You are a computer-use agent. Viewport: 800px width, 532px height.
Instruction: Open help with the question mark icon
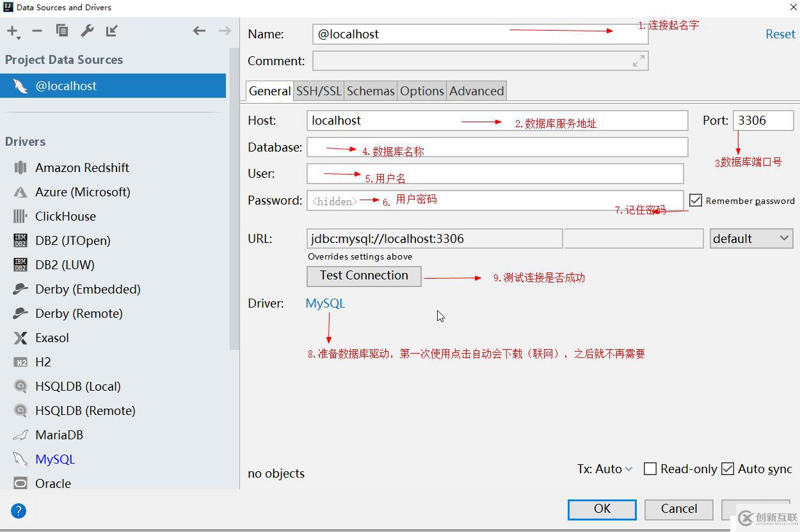coord(19,511)
